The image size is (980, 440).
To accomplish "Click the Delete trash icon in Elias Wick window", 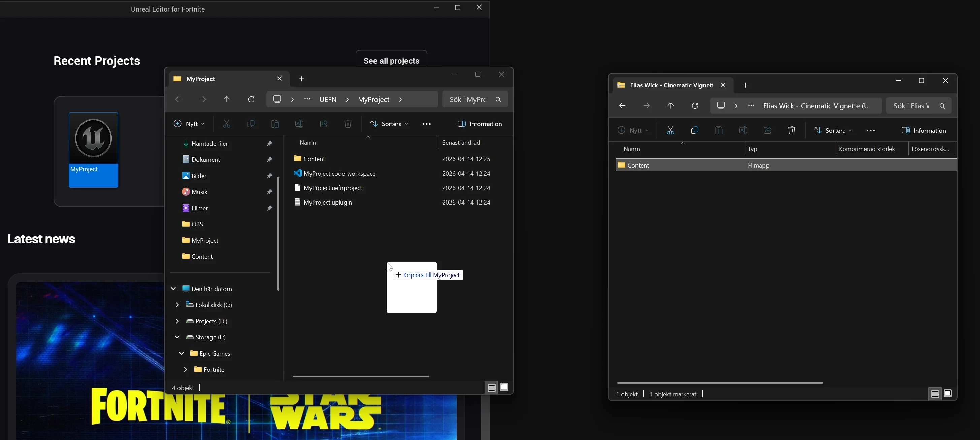I will 792,130.
